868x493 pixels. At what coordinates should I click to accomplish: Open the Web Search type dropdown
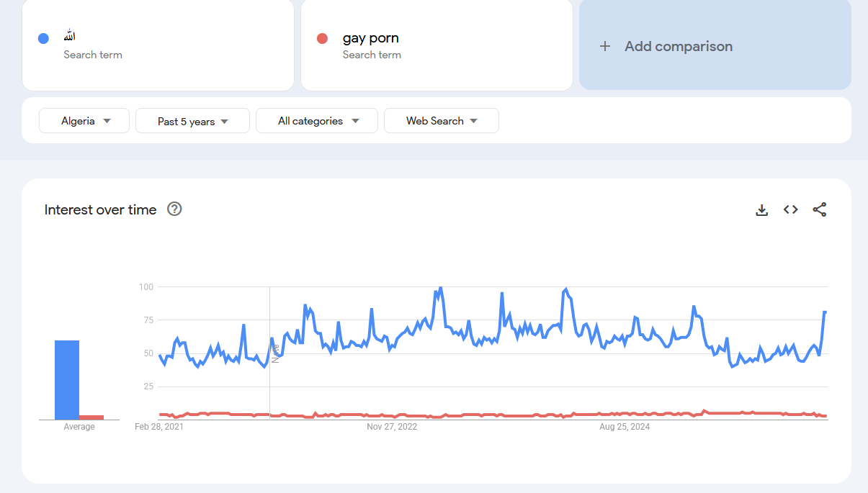click(442, 121)
